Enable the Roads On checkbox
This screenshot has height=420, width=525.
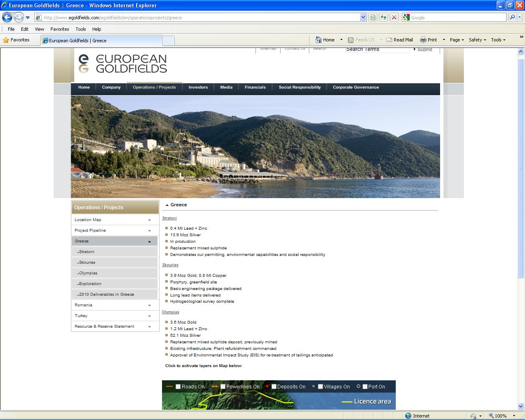pos(178,386)
